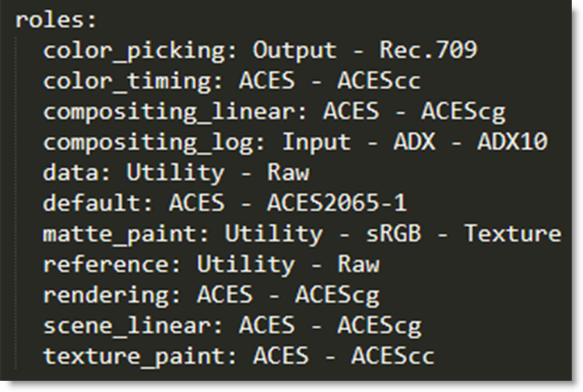Click the matte_paint key name
This screenshot has width=583, height=392.
point(126,234)
